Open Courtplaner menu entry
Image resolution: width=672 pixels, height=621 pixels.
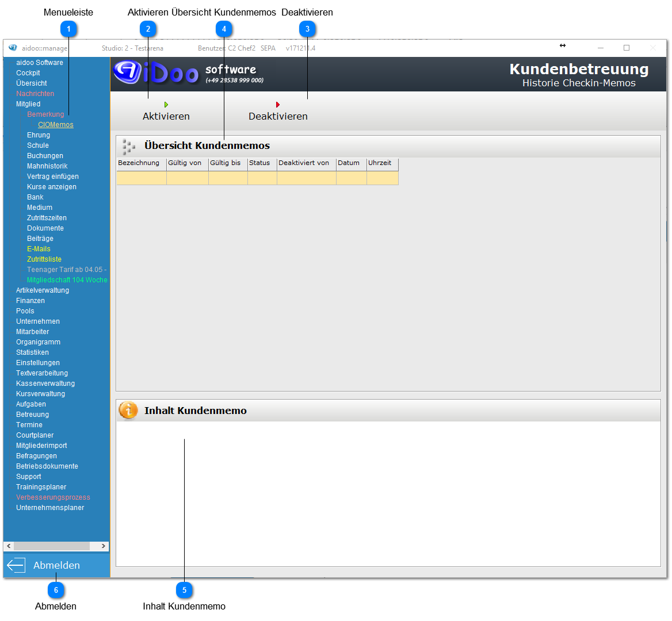(35, 435)
